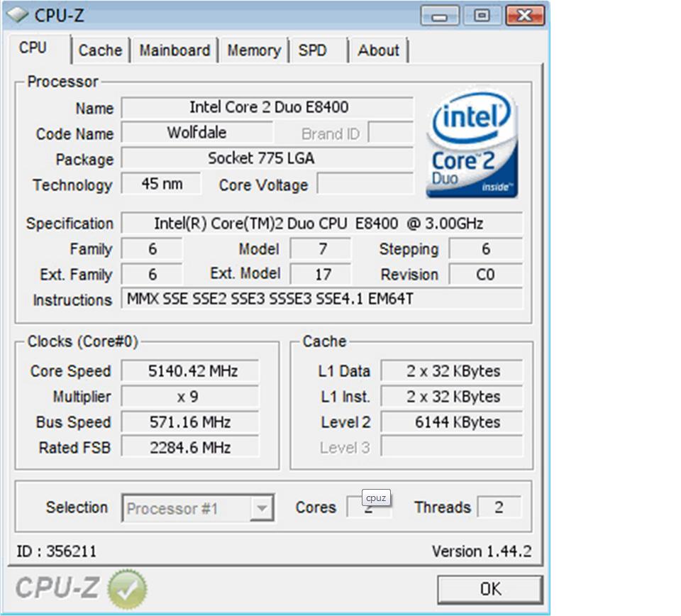Click the Name field Intel Core 2 Duo E8400
The height and width of the screenshot is (616, 681).
[x=267, y=107]
